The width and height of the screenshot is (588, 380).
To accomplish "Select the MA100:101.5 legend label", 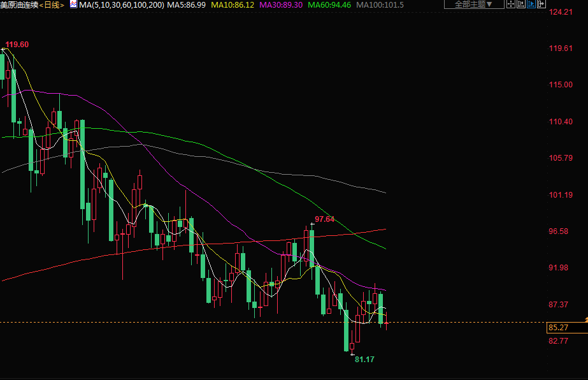I will [380, 4].
